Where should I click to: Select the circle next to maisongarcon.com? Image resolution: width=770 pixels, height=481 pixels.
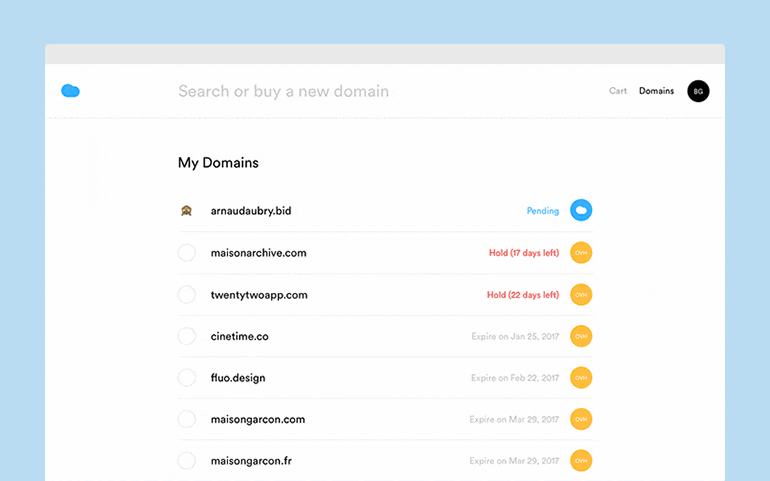point(187,419)
